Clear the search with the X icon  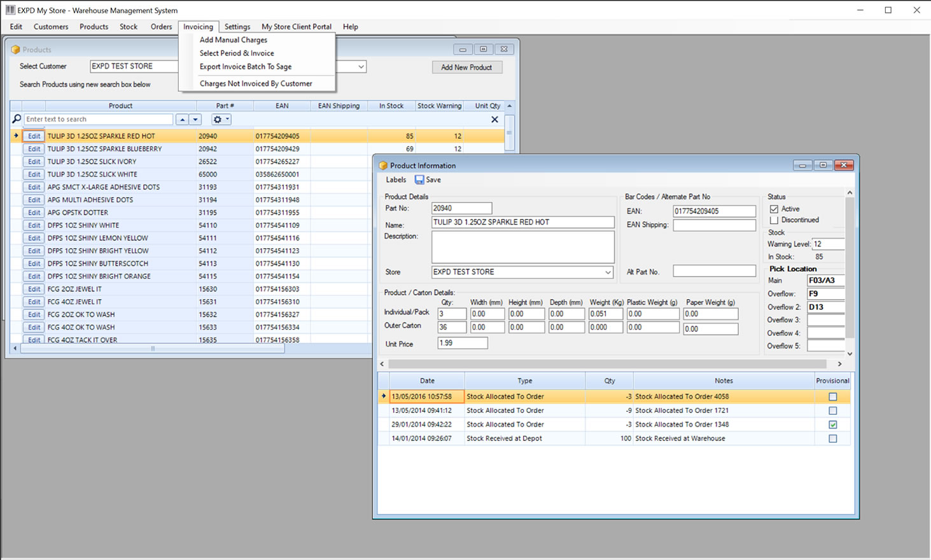(x=494, y=120)
